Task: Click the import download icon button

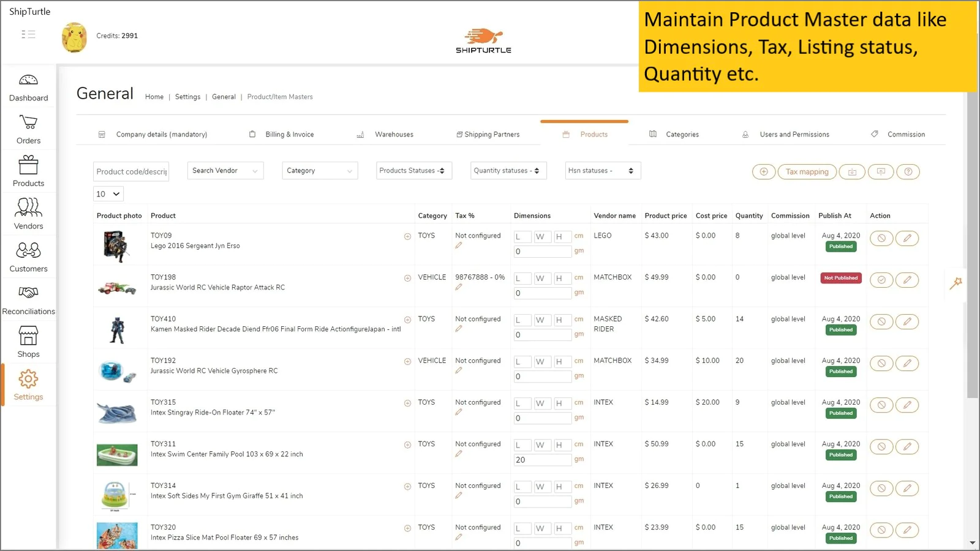Action: 852,172
